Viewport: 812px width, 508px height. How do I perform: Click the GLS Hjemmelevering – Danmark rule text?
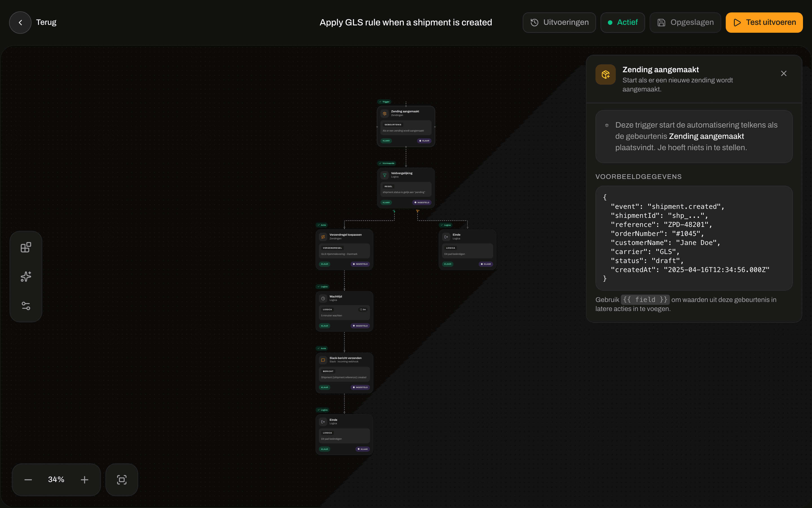(x=339, y=254)
